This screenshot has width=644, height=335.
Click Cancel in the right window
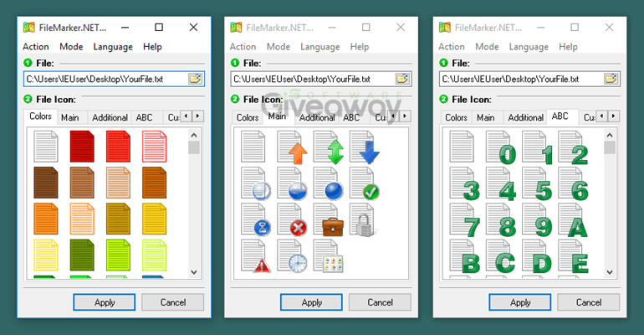(589, 302)
